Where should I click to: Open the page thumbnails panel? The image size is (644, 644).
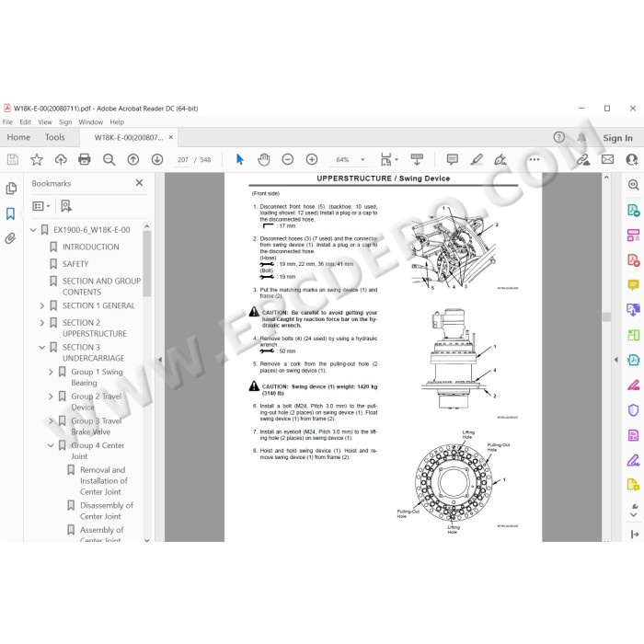coord(11,188)
